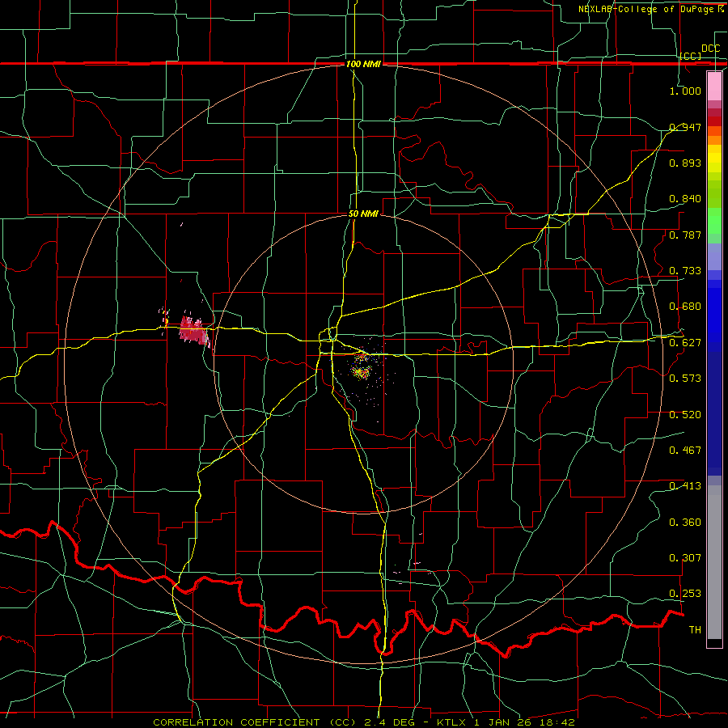The width and height of the screenshot is (728, 728).
Task: Click the 0.733 scale value
Action: [x=685, y=271]
